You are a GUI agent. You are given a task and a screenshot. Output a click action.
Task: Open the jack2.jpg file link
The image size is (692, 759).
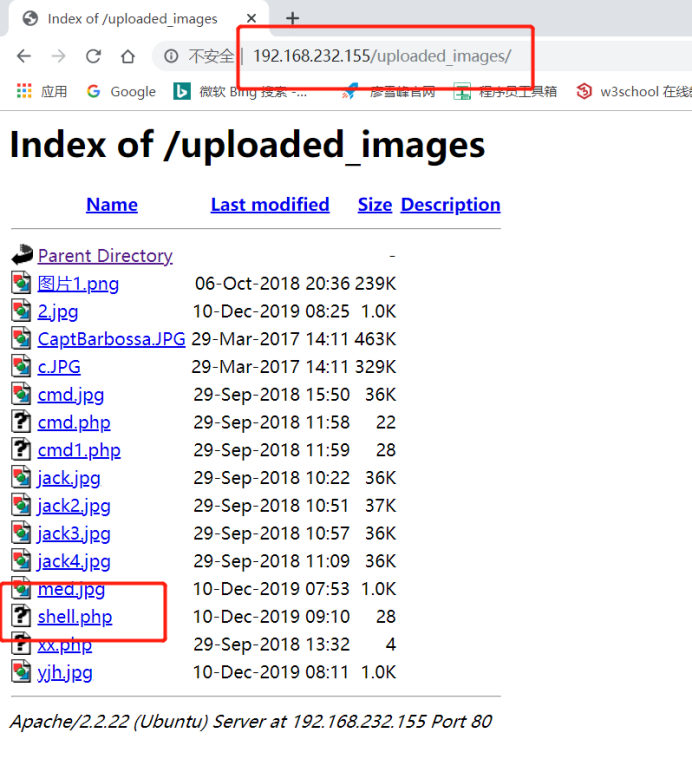coord(74,506)
